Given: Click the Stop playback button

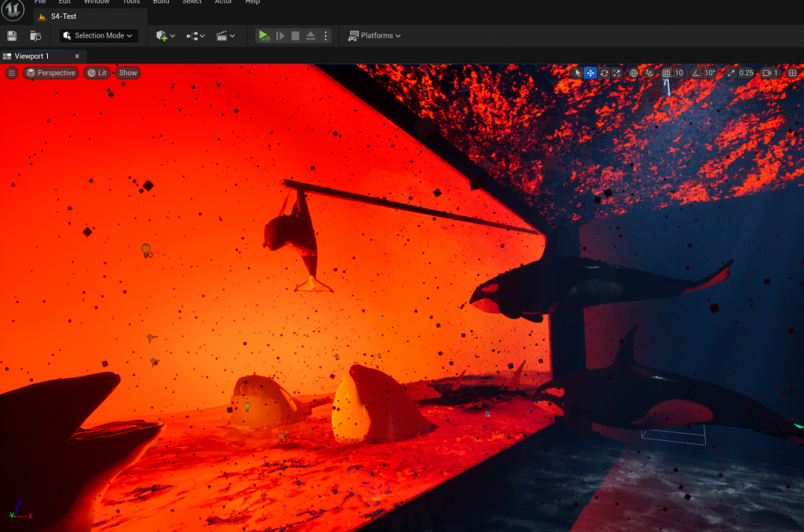Looking at the screenshot, I should pyautogui.click(x=295, y=35).
